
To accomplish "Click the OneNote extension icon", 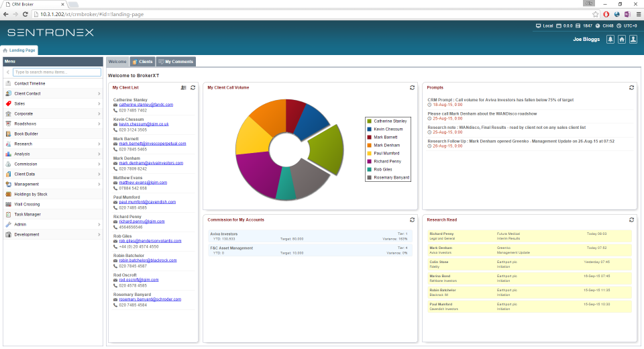I will 627,14.
